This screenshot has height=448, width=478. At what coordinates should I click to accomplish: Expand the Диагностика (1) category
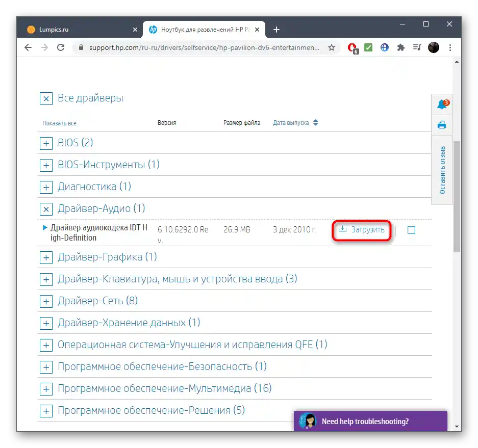tap(46, 187)
